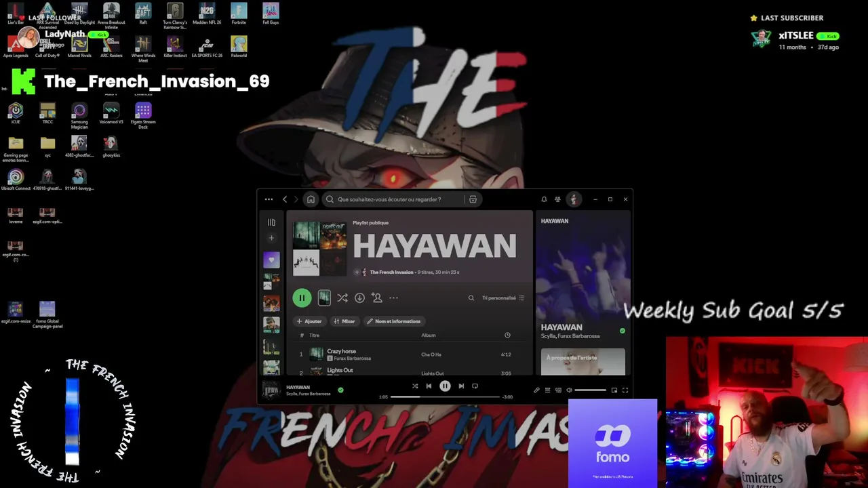Mute the Spotify volume
Image resolution: width=868 pixels, height=488 pixels.
pyautogui.click(x=569, y=390)
